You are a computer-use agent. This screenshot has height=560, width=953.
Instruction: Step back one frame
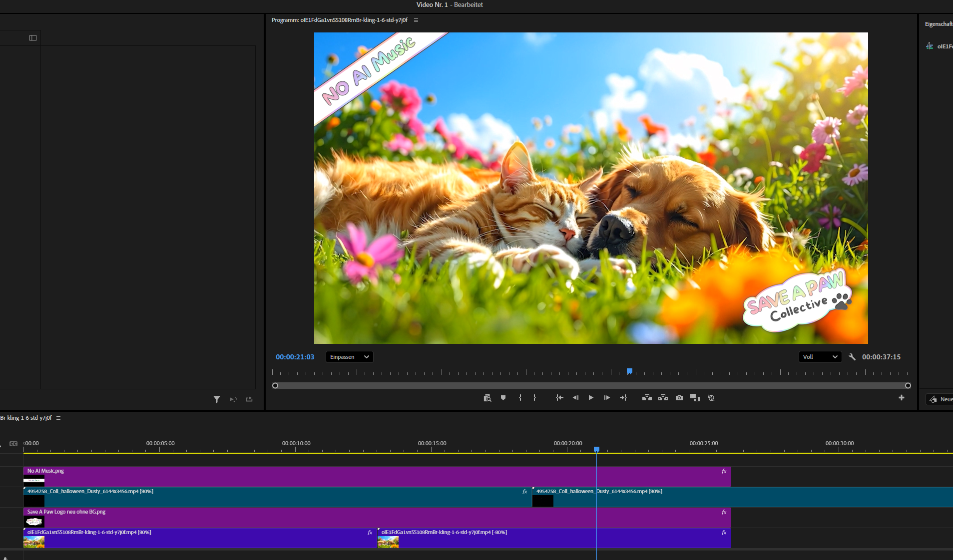point(575,398)
